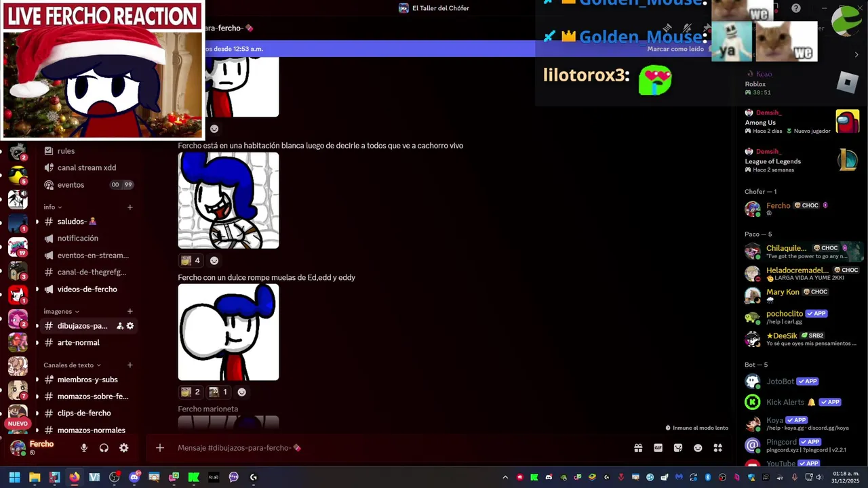The width and height of the screenshot is (868, 488).
Task: Open server with 19 unread badge
Action: (18, 247)
